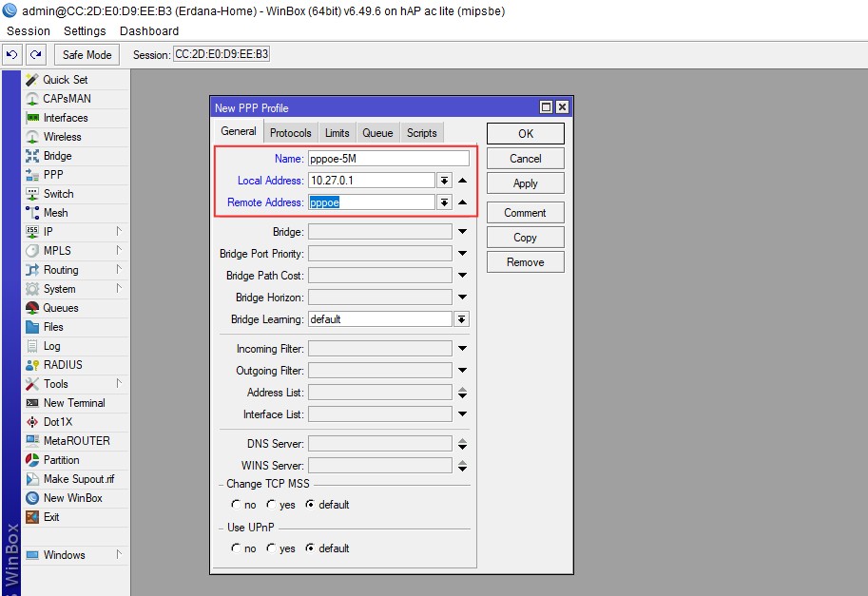Expand the Bridge Learning dropdown
The width and height of the screenshot is (868, 596).
pyautogui.click(x=462, y=319)
